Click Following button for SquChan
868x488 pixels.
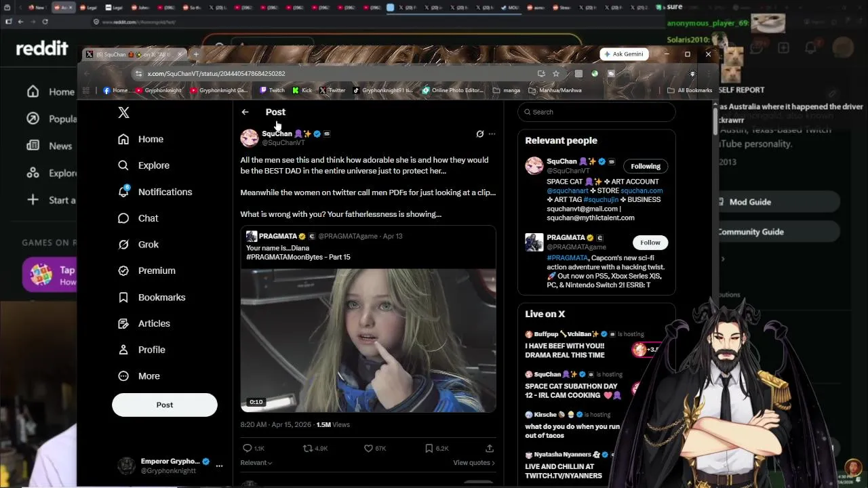pos(646,166)
